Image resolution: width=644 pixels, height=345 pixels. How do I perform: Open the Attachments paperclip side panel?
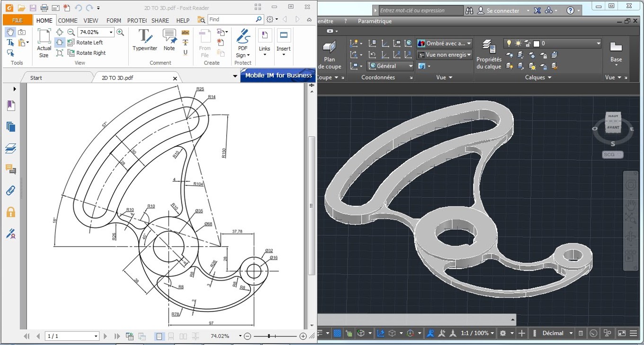pyautogui.click(x=10, y=191)
